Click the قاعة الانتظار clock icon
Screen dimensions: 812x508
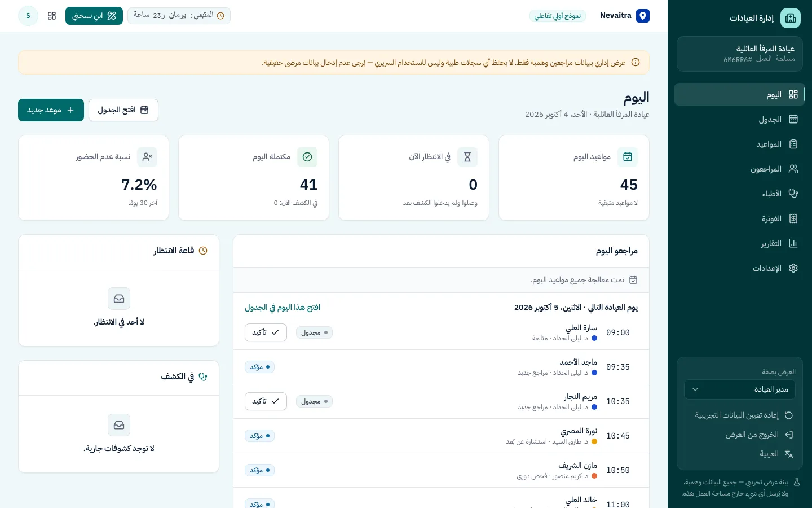[x=203, y=251]
